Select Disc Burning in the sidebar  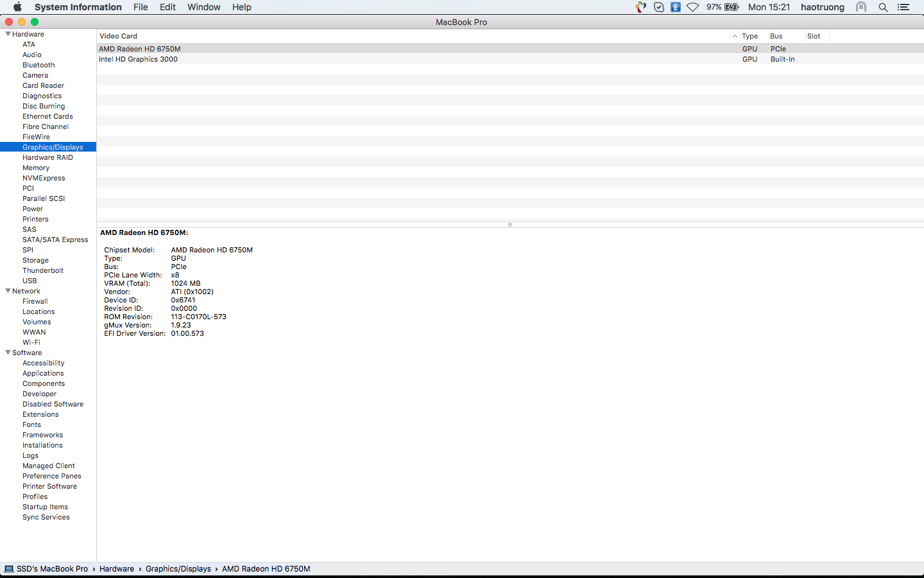(44, 106)
